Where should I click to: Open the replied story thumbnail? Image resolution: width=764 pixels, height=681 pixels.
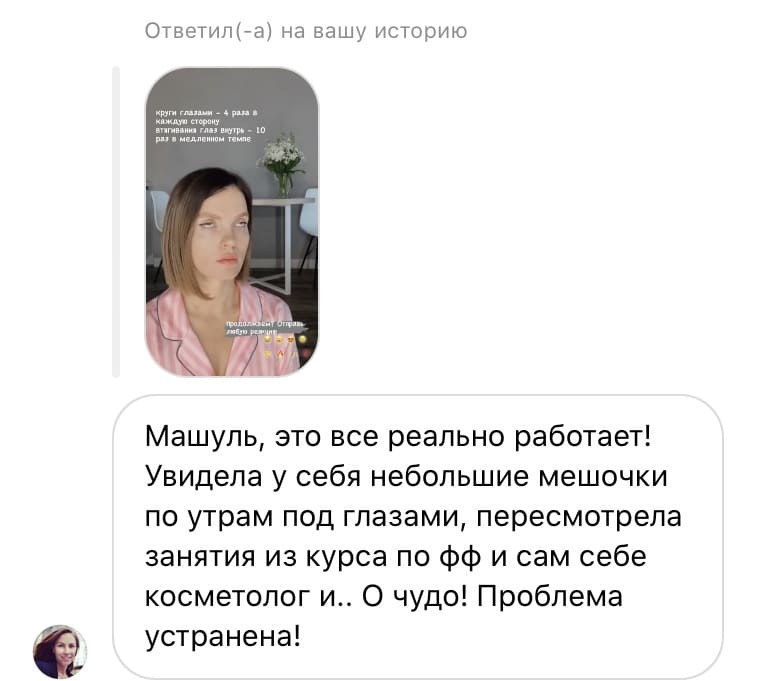click(231, 222)
